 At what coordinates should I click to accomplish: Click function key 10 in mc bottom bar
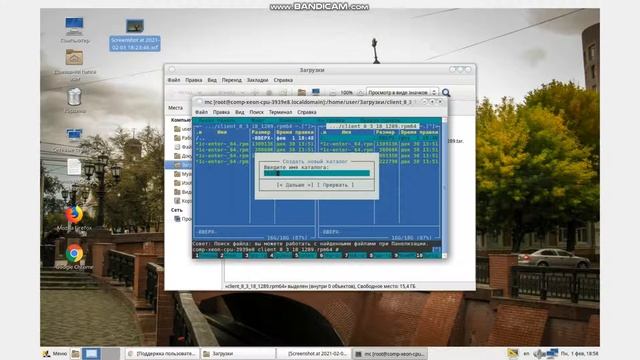click(x=428, y=256)
